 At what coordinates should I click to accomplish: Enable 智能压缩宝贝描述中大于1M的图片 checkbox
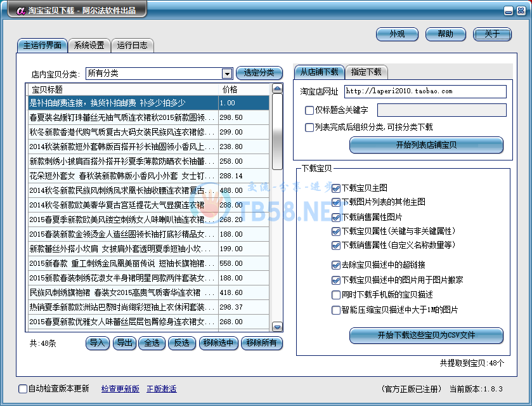pyautogui.click(x=336, y=310)
